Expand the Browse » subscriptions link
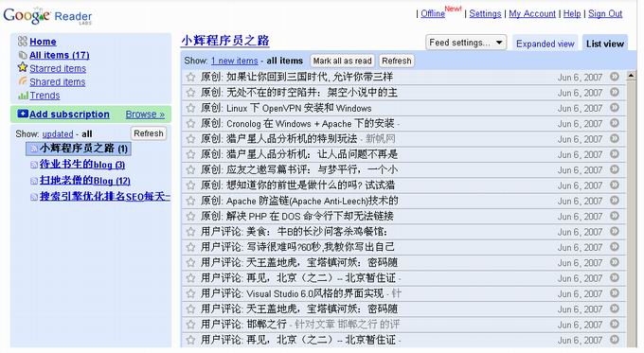 [145, 115]
